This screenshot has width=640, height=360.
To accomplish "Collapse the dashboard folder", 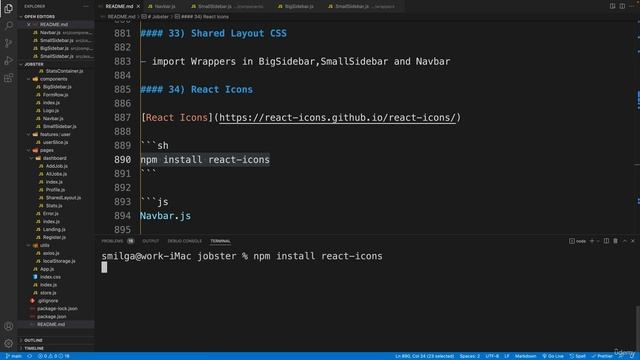I will (x=54, y=158).
